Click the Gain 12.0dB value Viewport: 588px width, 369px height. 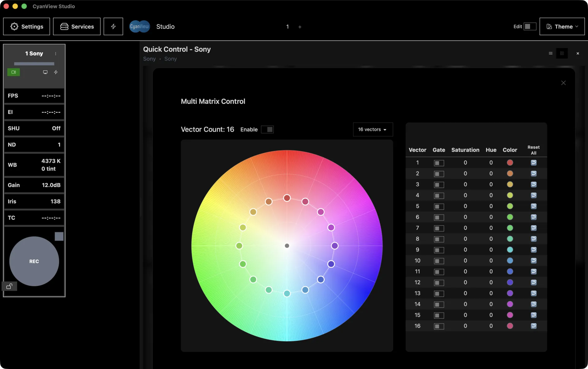click(51, 185)
